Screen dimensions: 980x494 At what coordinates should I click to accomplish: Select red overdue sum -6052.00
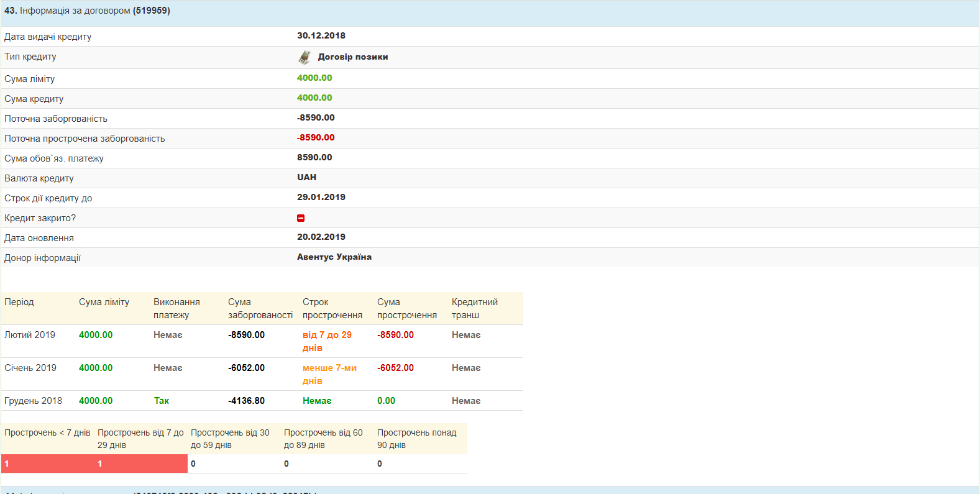[396, 368]
